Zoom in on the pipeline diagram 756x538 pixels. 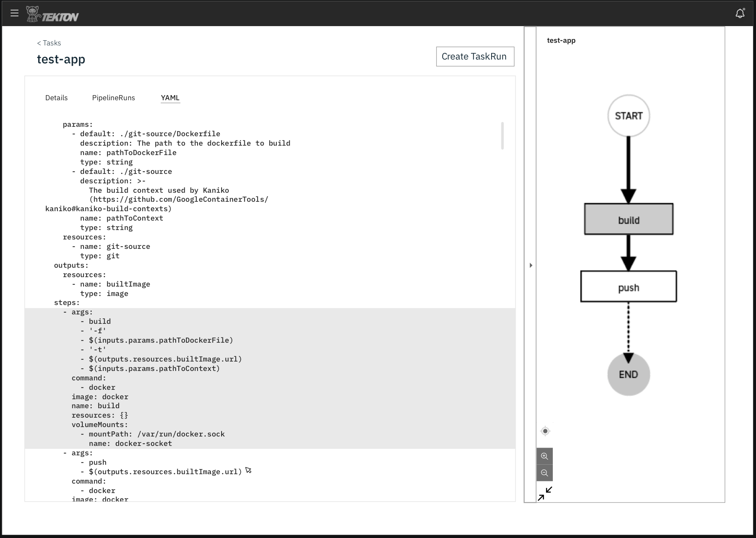(544, 456)
